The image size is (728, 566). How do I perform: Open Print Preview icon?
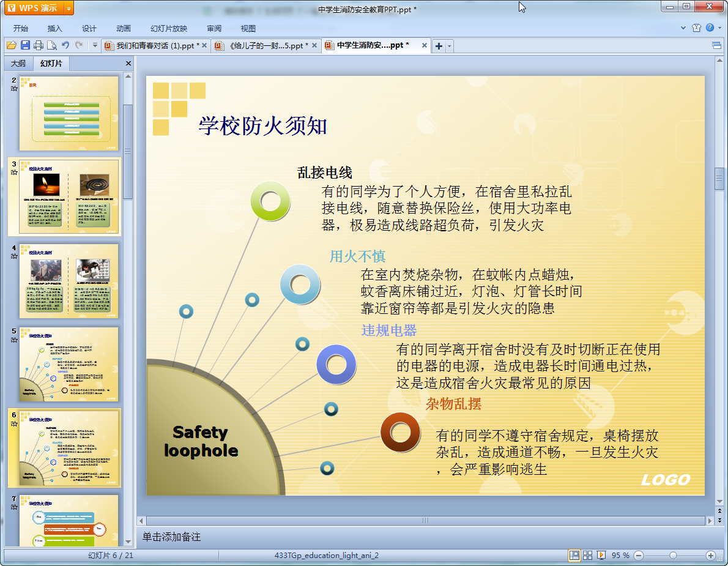[52, 45]
